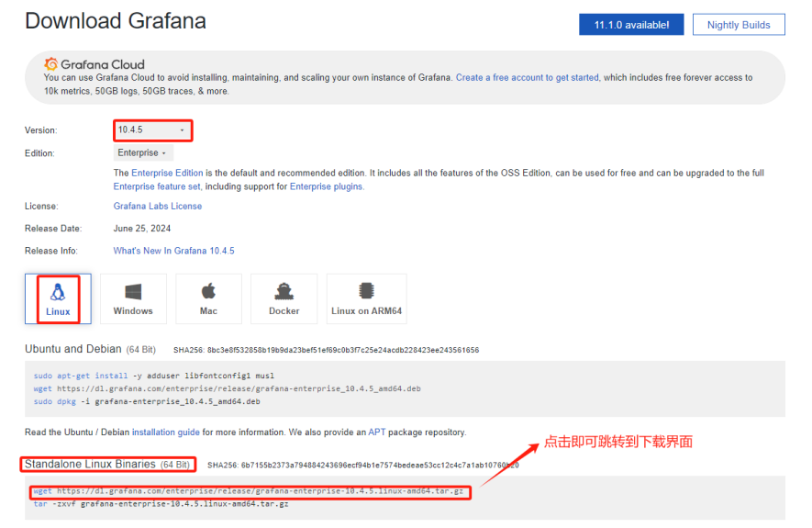The width and height of the screenshot is (812, 528).
Task: Click the wget tar.gz download command
Action: click(x=249, y=491)
